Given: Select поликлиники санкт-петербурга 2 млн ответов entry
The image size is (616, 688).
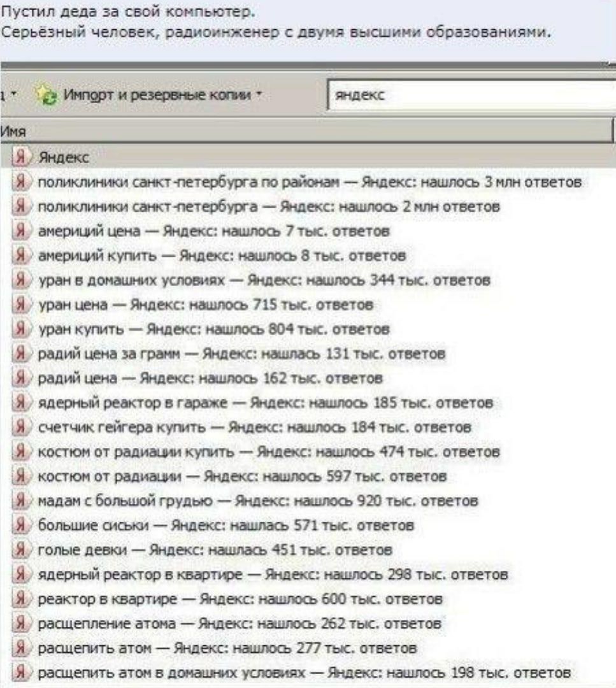Looking at the screenshot, I should click(269, 206).
